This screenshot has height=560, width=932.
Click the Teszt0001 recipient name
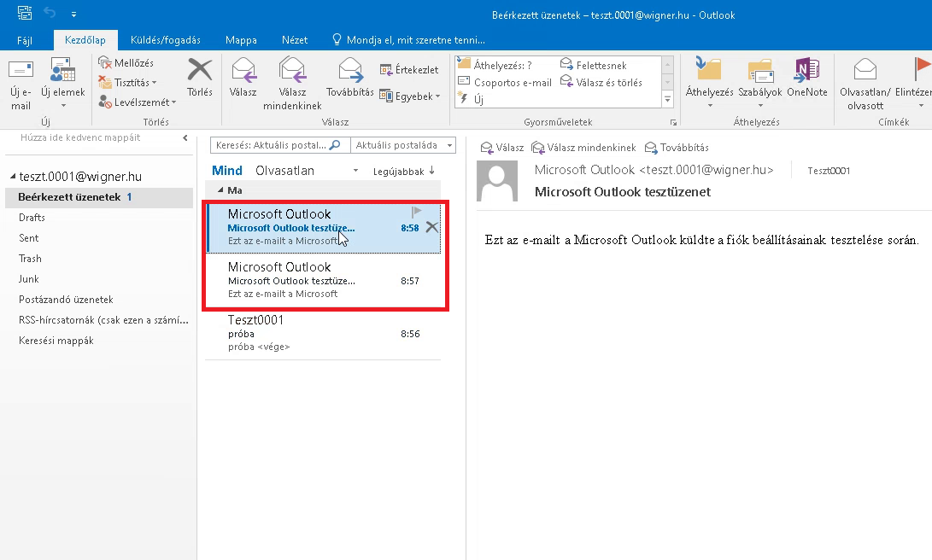(x=829, y=171)
